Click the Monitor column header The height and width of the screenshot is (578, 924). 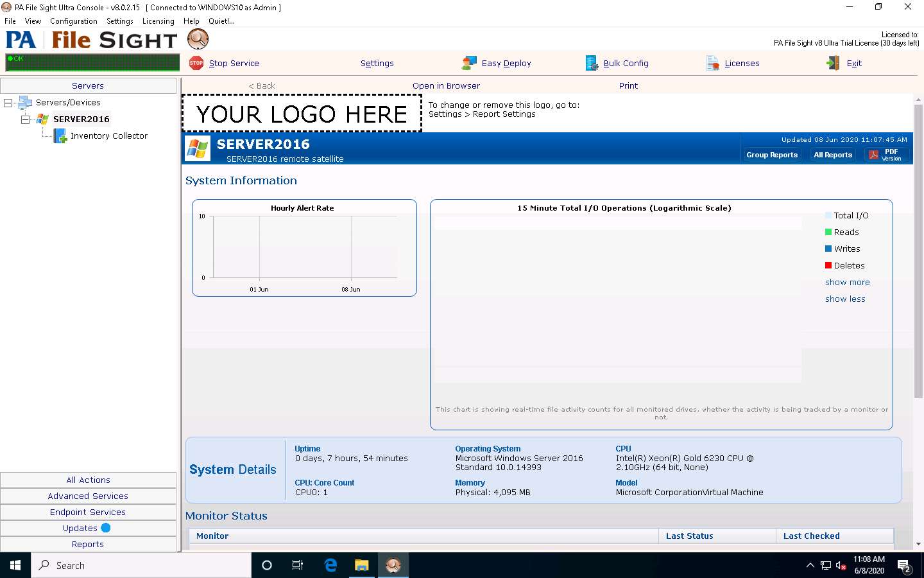click(x=424, y=536)
